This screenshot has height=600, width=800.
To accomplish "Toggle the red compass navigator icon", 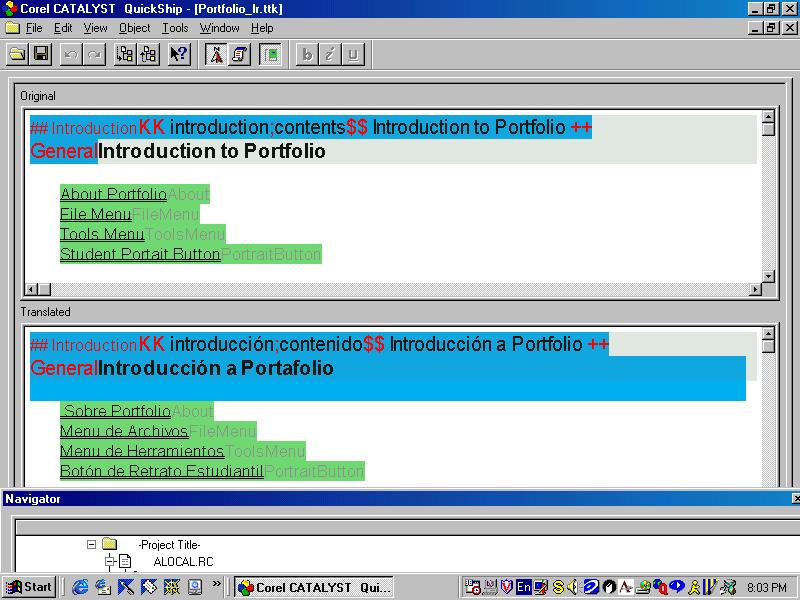I will [216, 54].
